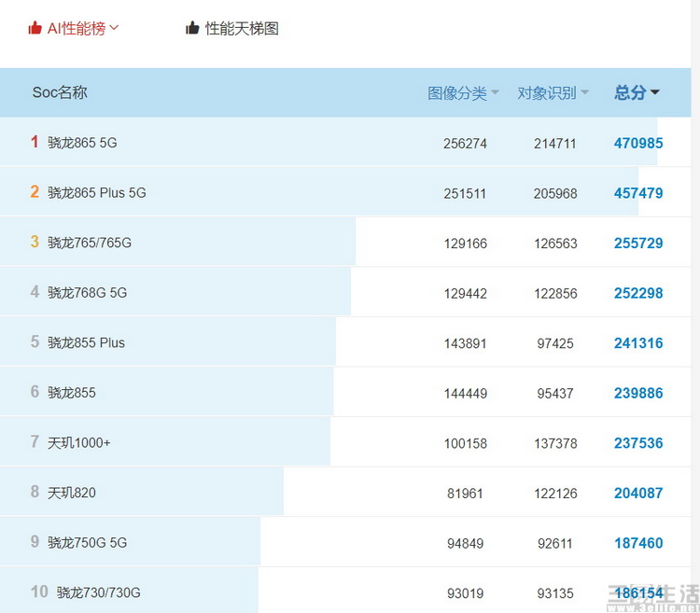
Task: Click object recognition value 205968
Action: click(x=555, y=194)
